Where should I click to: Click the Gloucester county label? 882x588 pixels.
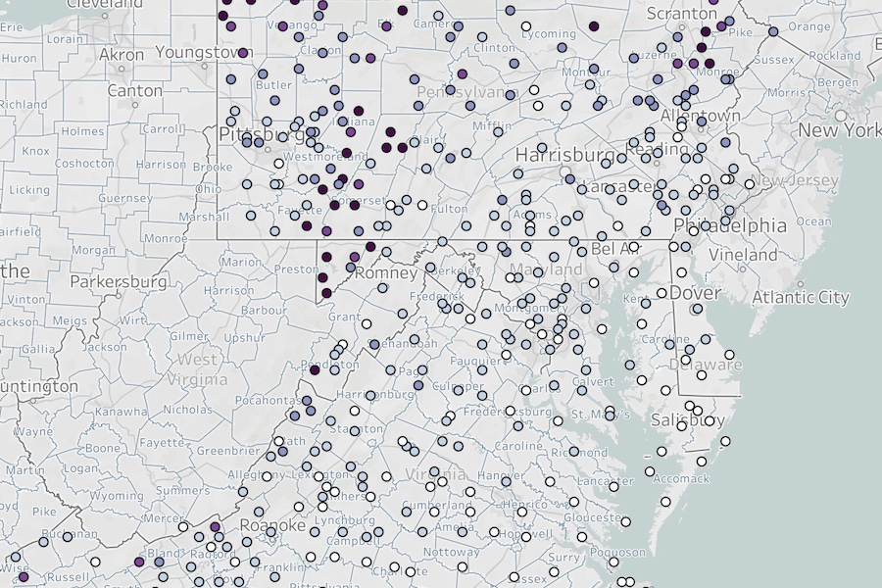coord(596,517)
